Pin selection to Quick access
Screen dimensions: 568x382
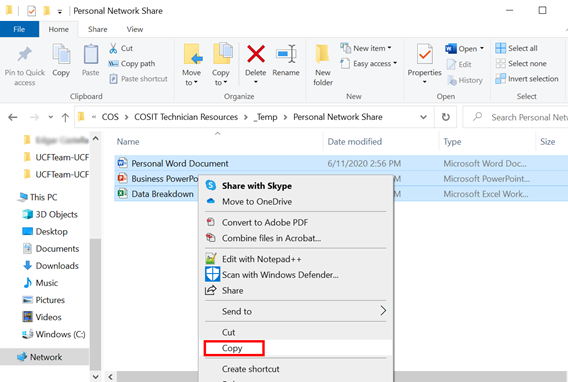pos(25,66)
